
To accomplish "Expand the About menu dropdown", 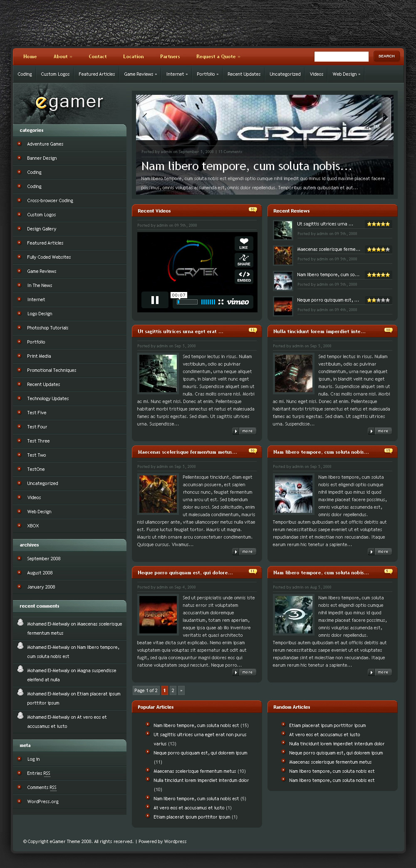I will click(x=62, y=57).
